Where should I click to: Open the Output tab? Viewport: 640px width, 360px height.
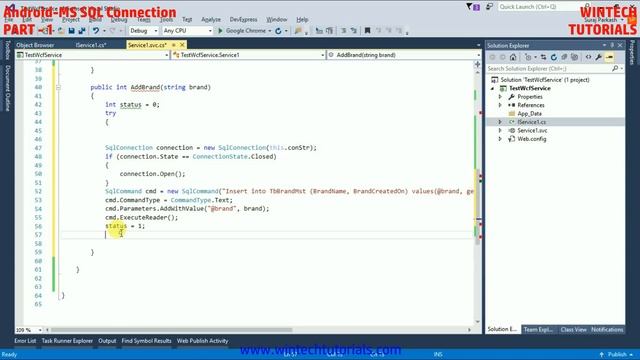[x=107, y=341]
